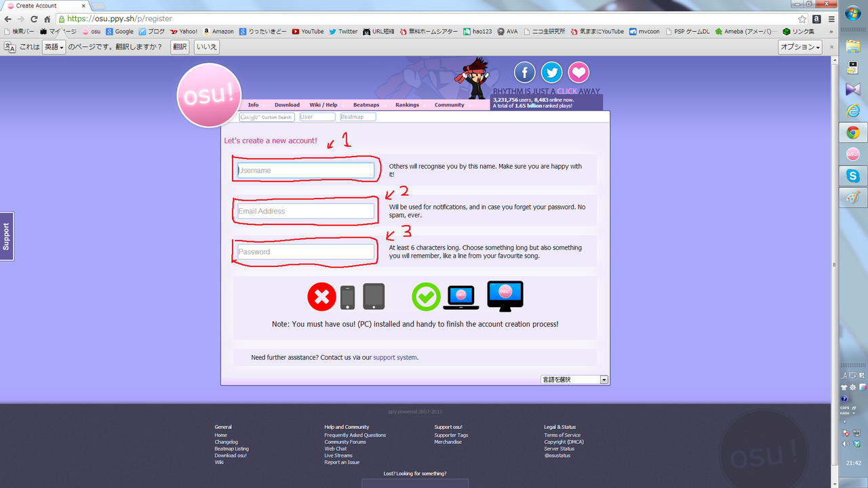Open the Changelog footer link
The height and width of the screenshot is (488, 868).
tap(226, 442)
